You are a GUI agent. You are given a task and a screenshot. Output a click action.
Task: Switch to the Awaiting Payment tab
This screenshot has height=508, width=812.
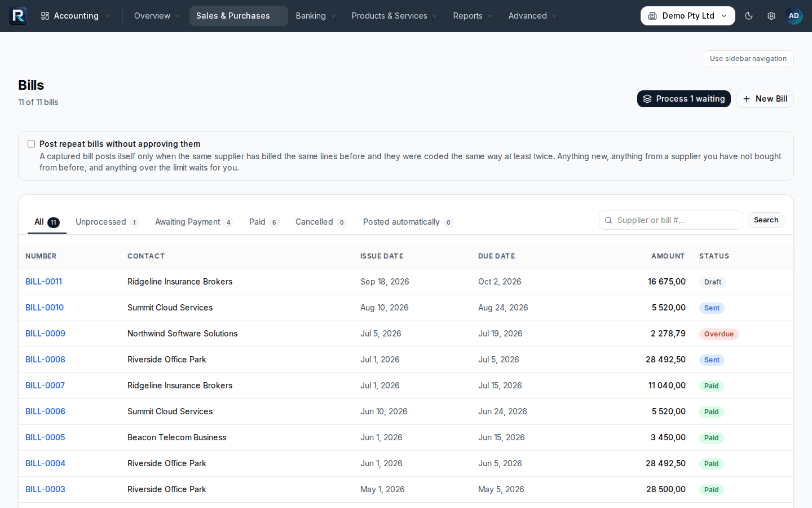point(193,222)
